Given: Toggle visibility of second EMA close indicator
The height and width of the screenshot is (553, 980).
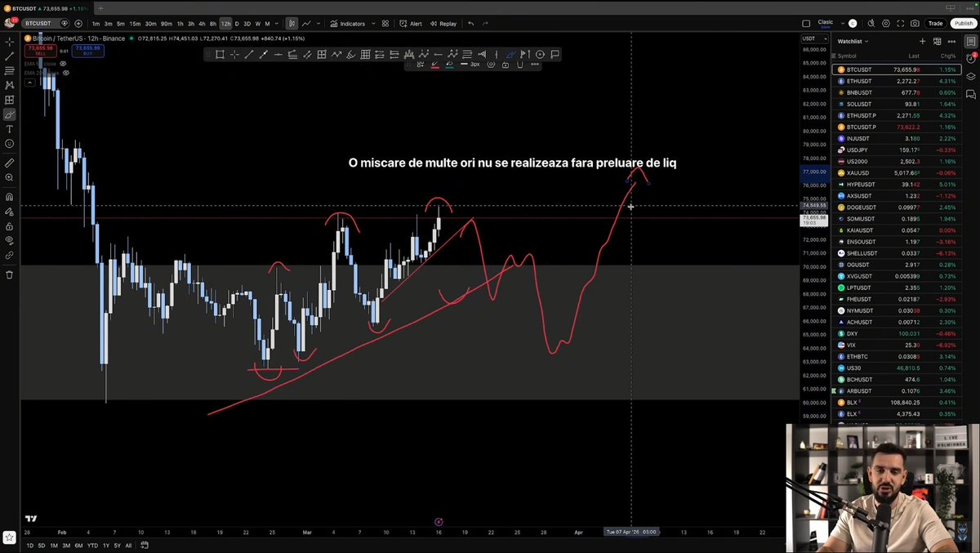Looking at the screenshot, I should [66, 73].
